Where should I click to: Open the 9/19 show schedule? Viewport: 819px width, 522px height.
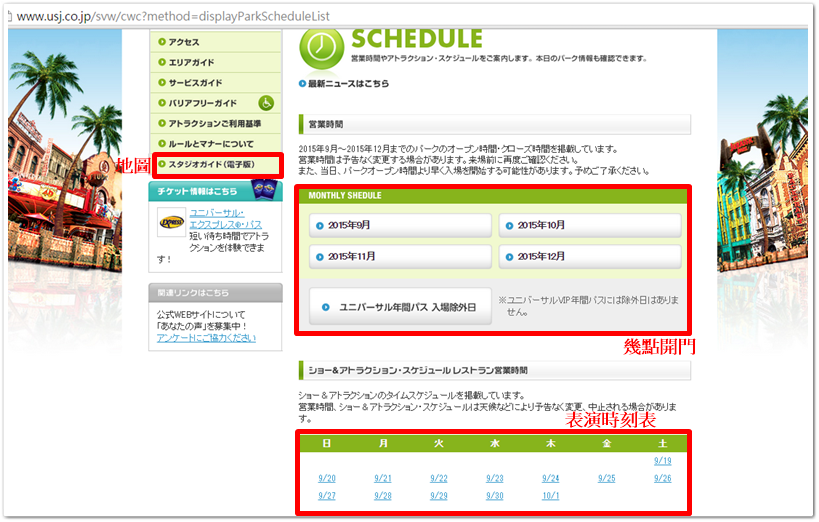[x=662, y=461]
